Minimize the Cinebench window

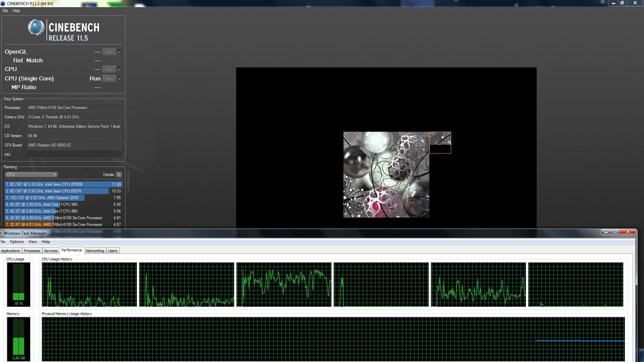[613, 3]
